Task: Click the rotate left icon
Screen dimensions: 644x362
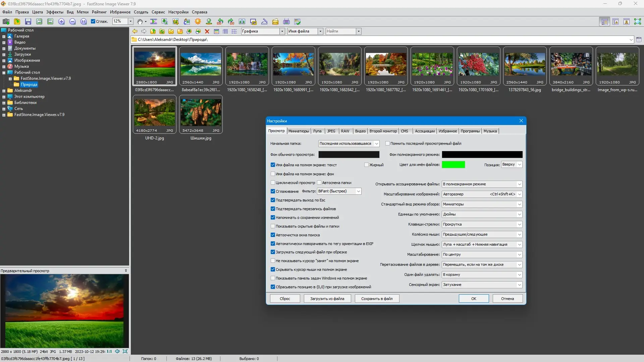Action: [x=220, y=21]
